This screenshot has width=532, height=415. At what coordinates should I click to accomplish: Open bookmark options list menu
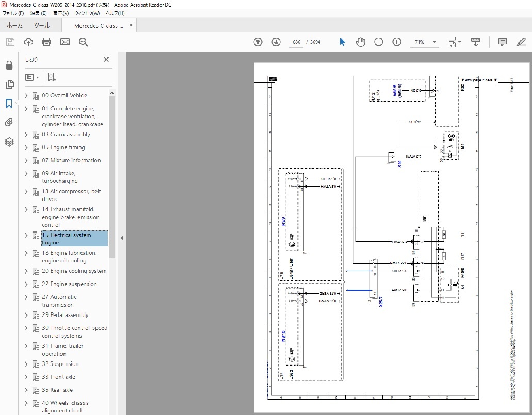click(x=32, y=77)
